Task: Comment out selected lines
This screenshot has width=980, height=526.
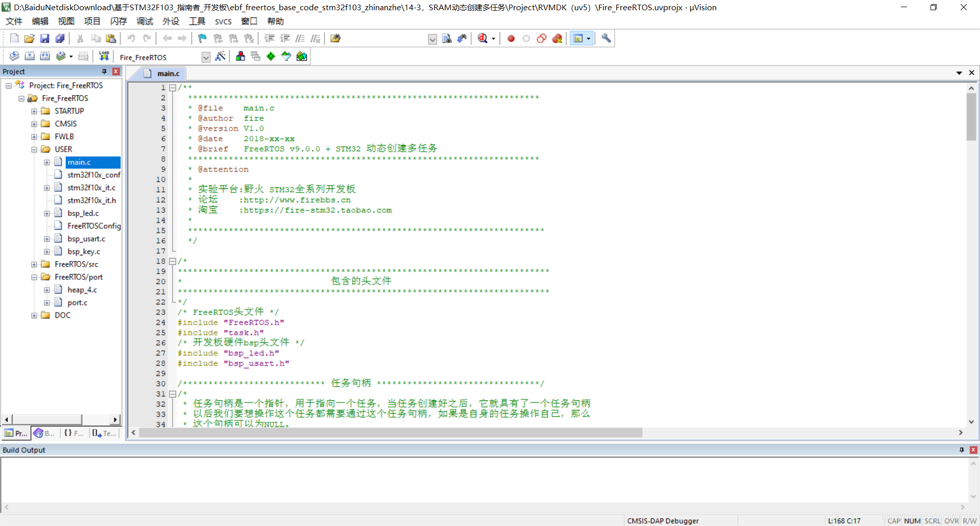Action: coord(300,38)
